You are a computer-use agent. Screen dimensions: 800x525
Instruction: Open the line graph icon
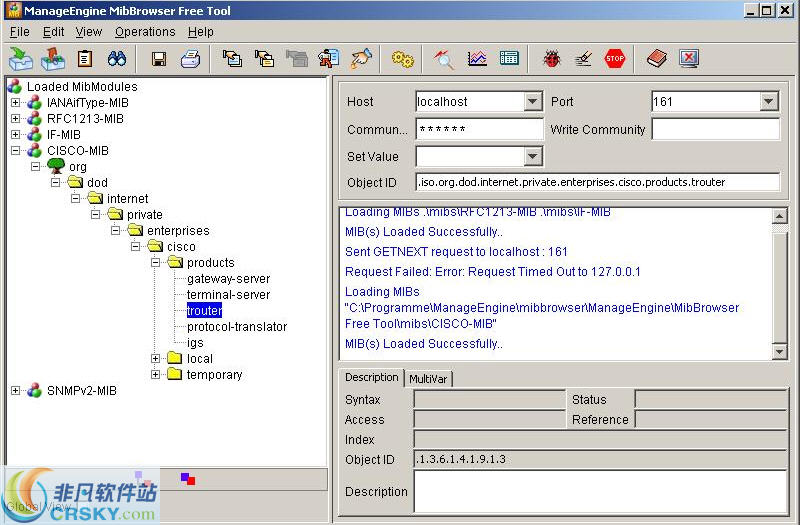tap(477, 59)
